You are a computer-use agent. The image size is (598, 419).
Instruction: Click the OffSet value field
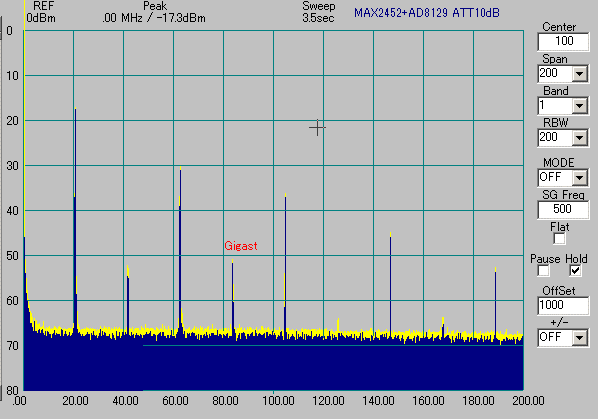[563, 306]
